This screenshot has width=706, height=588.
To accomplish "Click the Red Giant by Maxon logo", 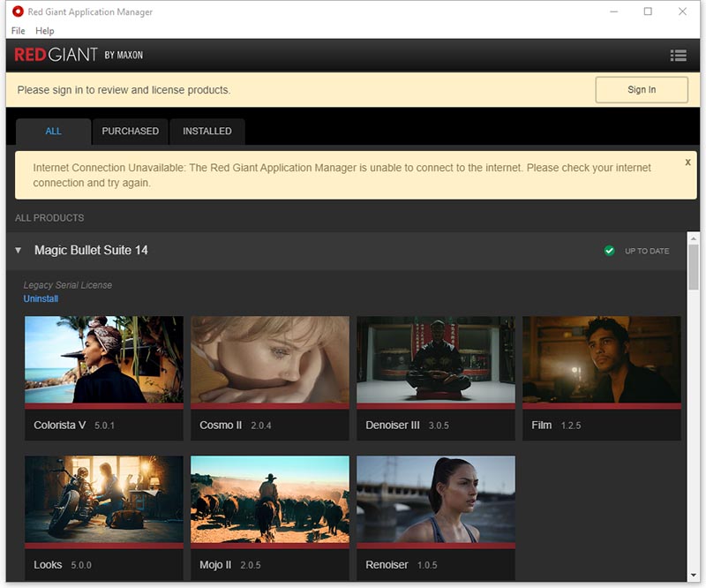I will (79, 55).
